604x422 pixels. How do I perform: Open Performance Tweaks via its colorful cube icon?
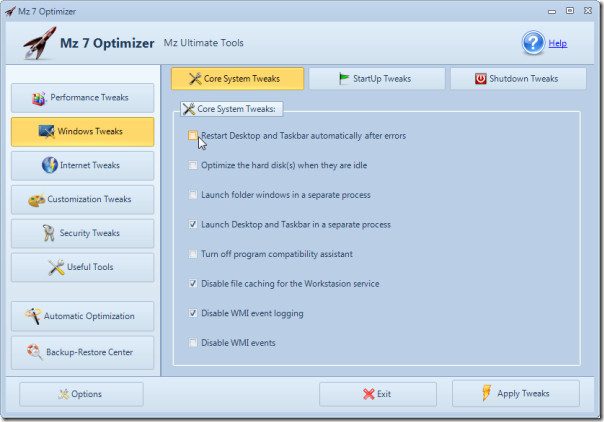pos(38,98)
